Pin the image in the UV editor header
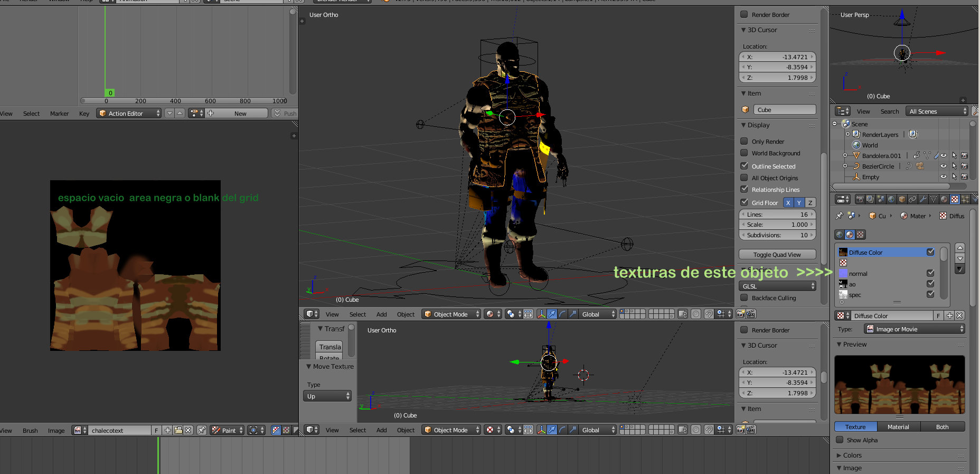 201,430
